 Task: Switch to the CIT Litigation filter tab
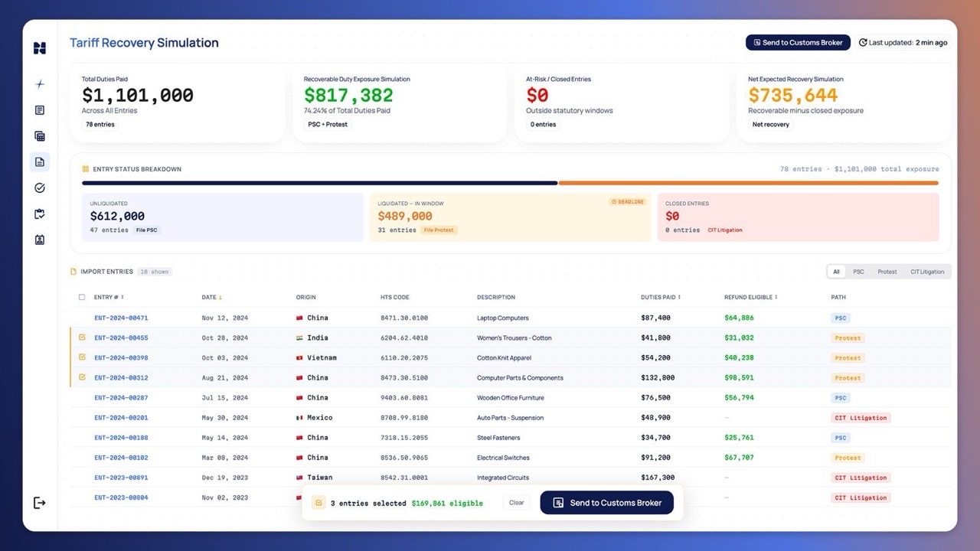tap(927, 272)
